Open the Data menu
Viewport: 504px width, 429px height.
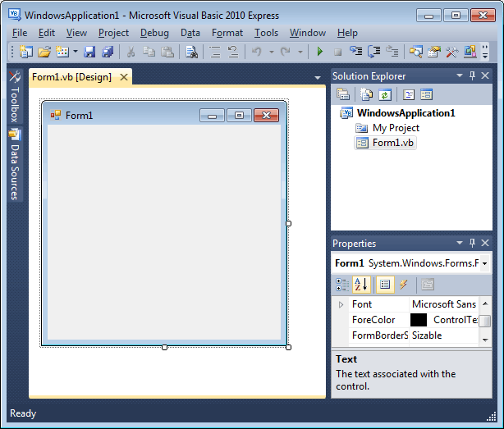click(190, 33)
